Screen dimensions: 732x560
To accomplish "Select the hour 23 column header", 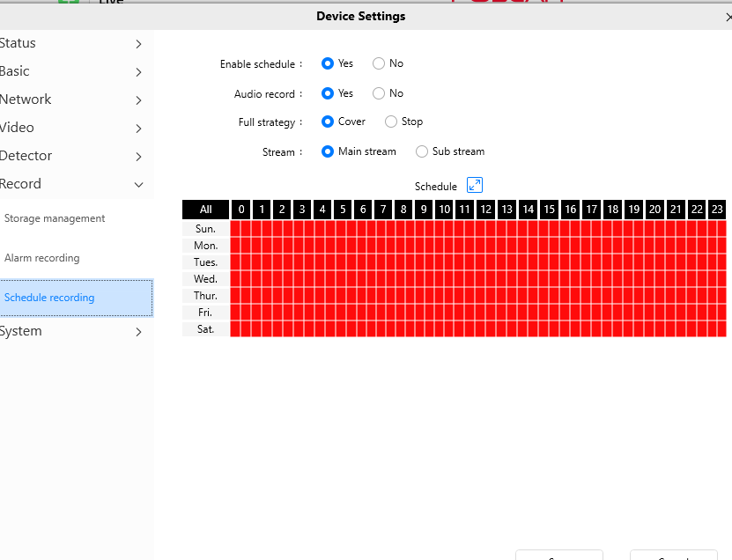I will [x=717, y=210].
